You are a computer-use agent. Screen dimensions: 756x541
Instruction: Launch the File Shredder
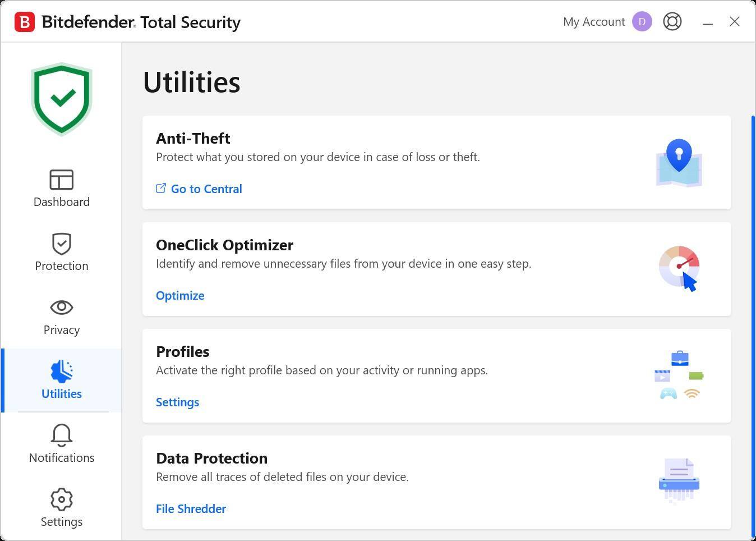coord(191,508)
